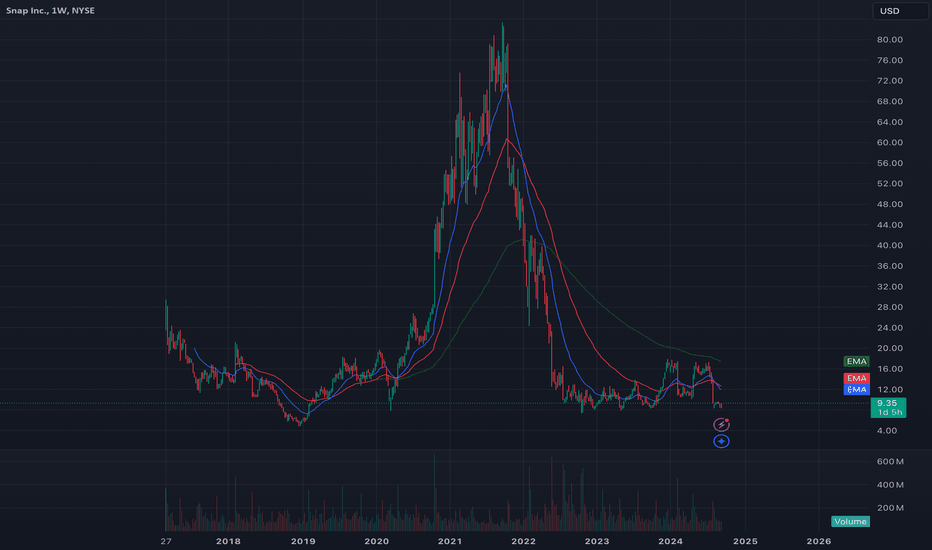This screenshot has width=932, height=550.
Task: Click the 9.35 current price label
Action: pyautogui.click(x=888, y=408)
